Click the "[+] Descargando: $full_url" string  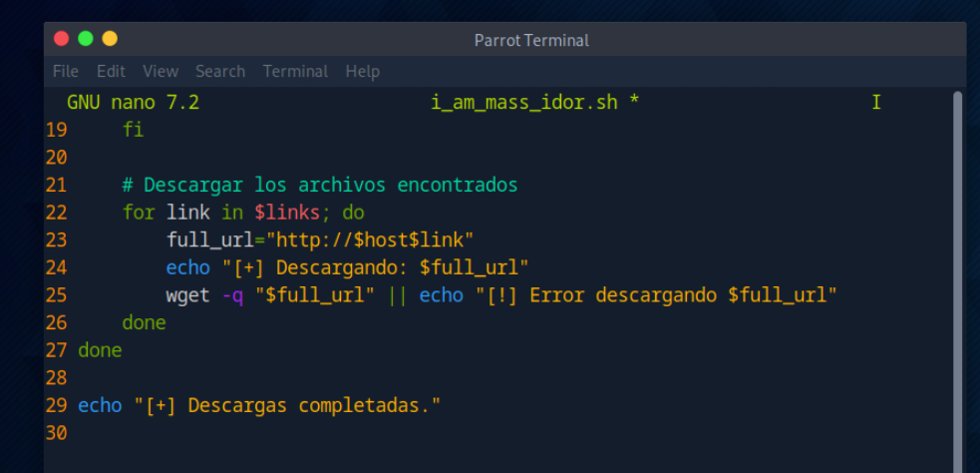[376, 267]
